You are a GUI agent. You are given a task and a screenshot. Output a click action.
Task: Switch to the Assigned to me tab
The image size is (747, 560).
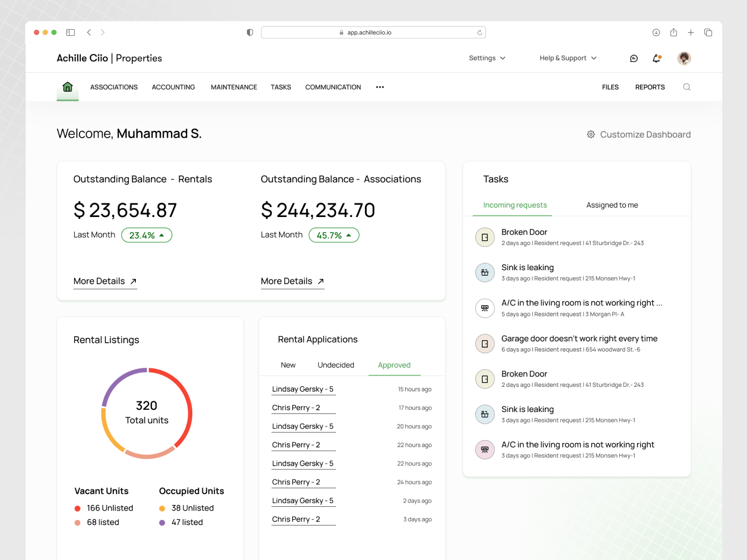612,205
